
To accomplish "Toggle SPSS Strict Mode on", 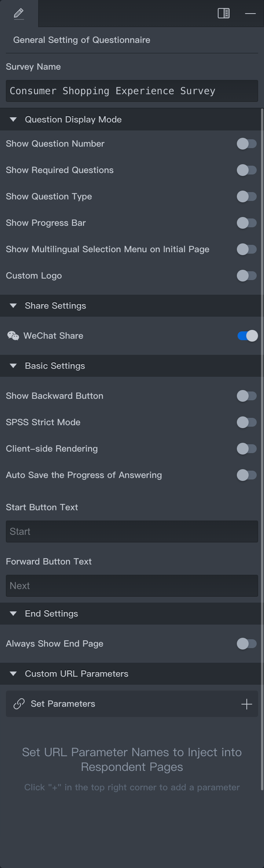I will 247,422.
